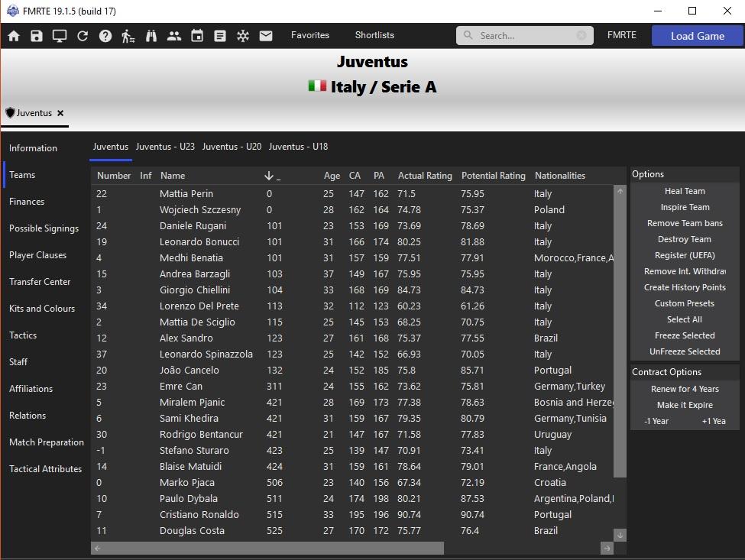Open Relations section
This screenshot has width=745, height=560.
coord(28,415)
